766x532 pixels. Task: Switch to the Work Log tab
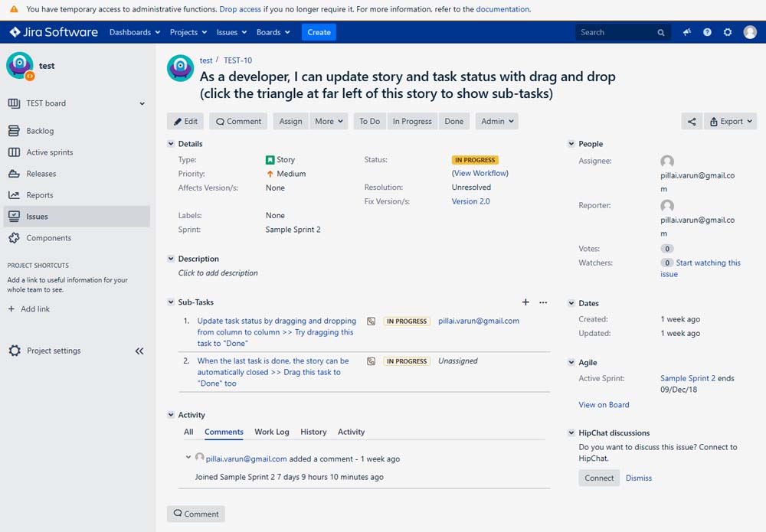272,432
